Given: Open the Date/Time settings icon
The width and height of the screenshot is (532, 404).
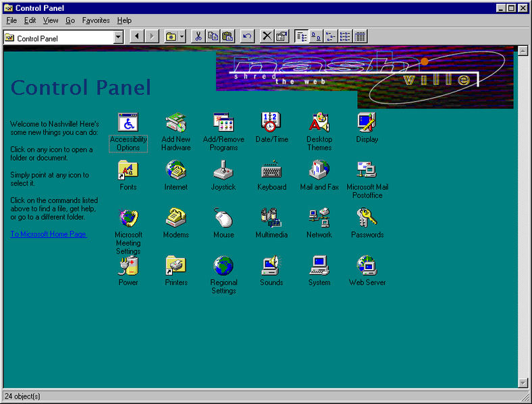Looking at the screenshot, I should pos(271,123).
